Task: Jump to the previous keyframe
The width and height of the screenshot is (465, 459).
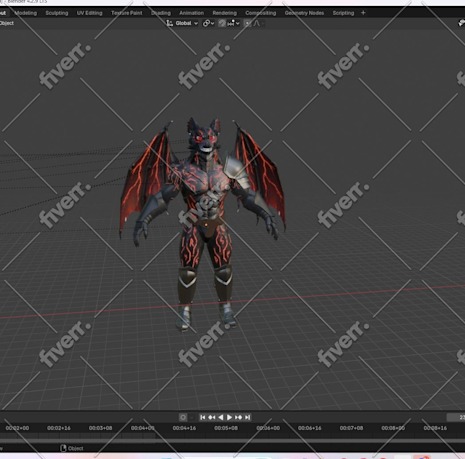Action: (x=212, y=417)
